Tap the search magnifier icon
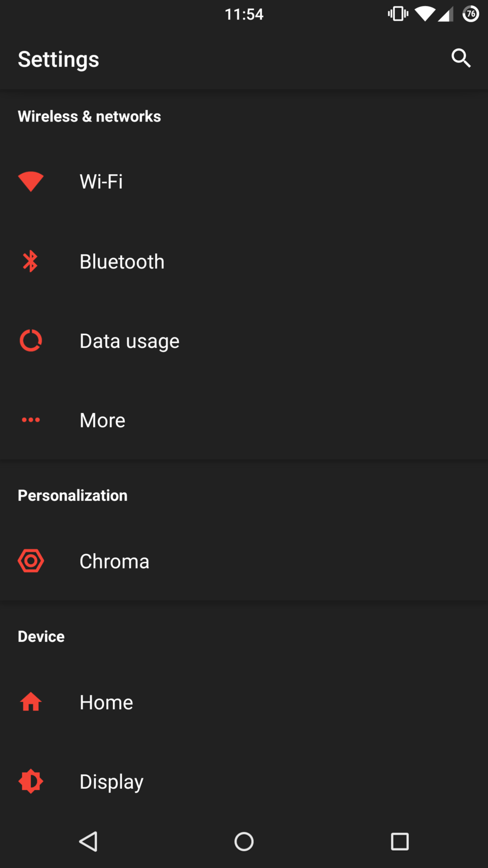Image resolution: width=488 pixels, height=868 pixels. click(x=461, y=58)
